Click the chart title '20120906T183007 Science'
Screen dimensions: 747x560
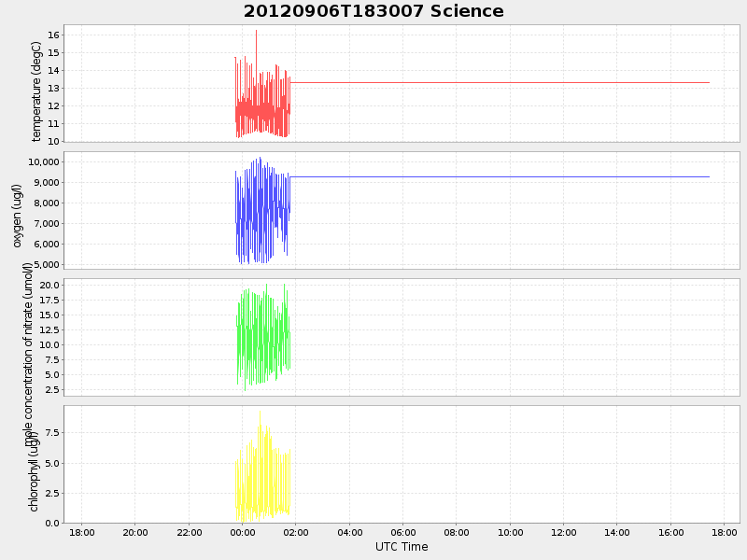[373, 11]
